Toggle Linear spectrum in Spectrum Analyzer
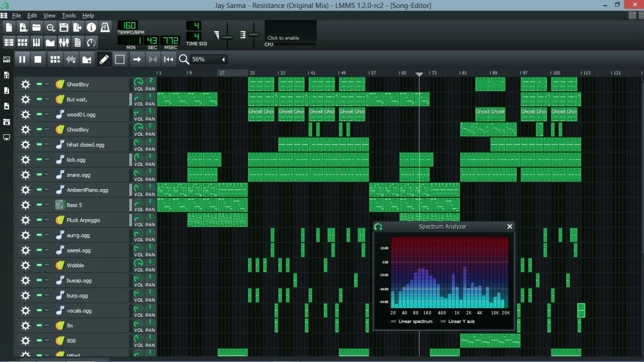Image resolution: width=644 pixels, height=362 pixels. (x=412, y=321)
